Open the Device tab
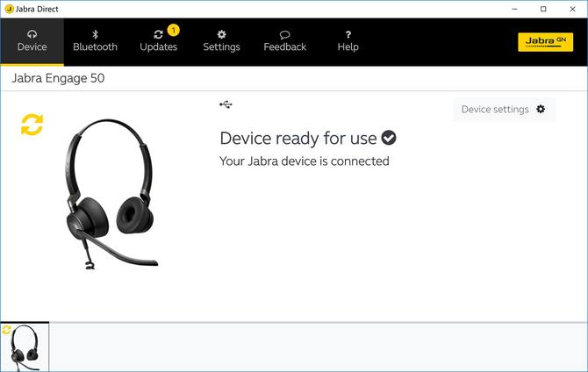 (x=32, y=41)
